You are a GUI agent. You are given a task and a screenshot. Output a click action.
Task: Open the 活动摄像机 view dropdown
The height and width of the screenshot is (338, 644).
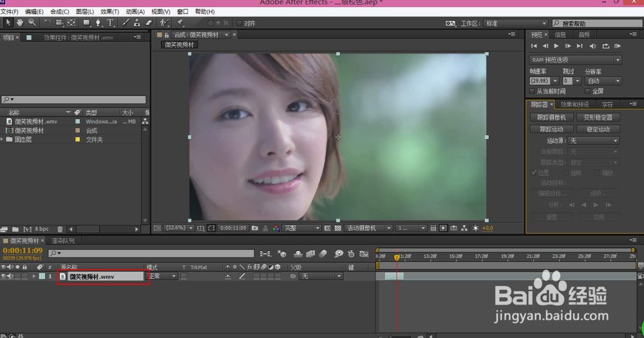[x=369, y=228]
